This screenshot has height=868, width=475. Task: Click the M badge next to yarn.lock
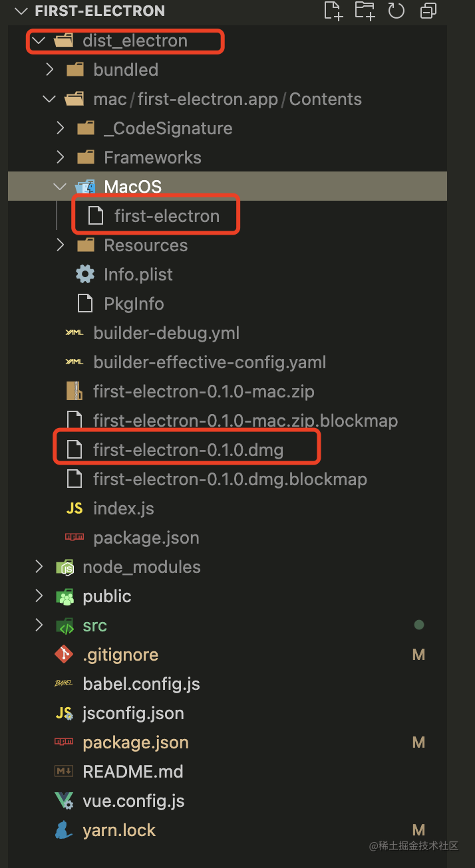pyautogui.click(x=418, y=829)
